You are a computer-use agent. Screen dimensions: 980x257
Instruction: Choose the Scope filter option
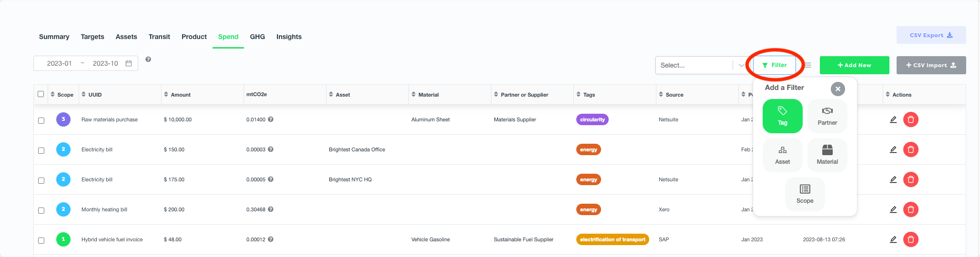(805, 194)
